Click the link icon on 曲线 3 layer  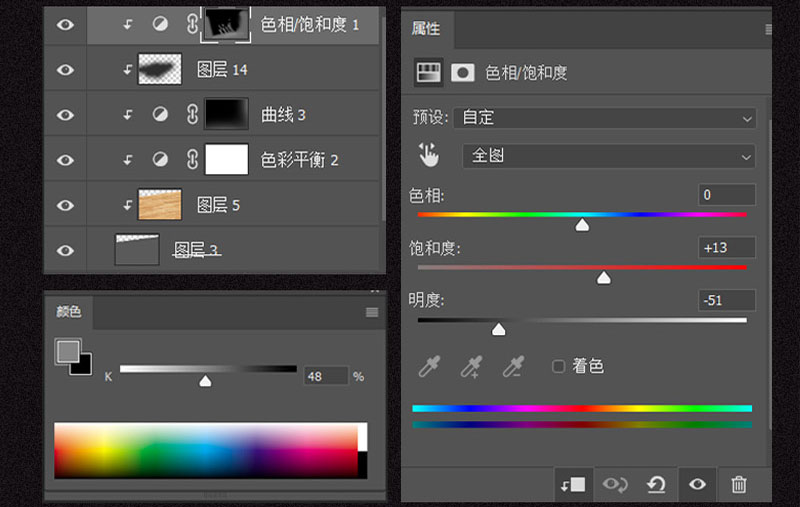tap(192, 114)
